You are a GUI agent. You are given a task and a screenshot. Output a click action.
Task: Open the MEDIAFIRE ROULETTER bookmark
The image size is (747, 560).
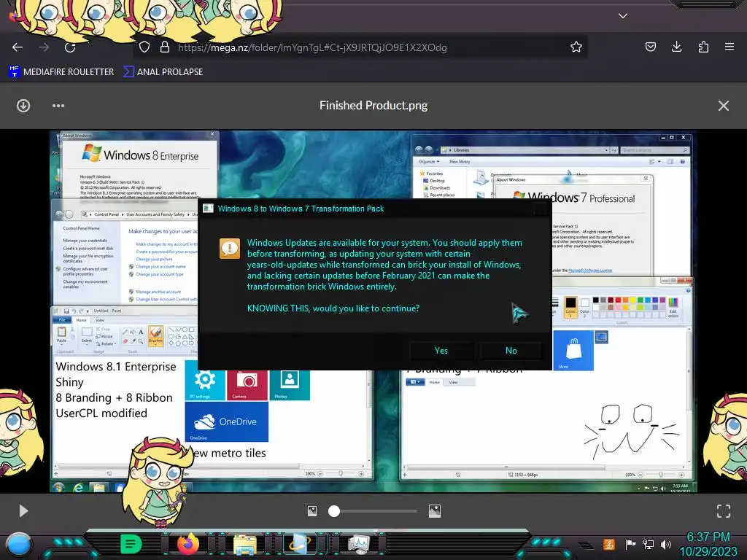click(x=61, y=72)
